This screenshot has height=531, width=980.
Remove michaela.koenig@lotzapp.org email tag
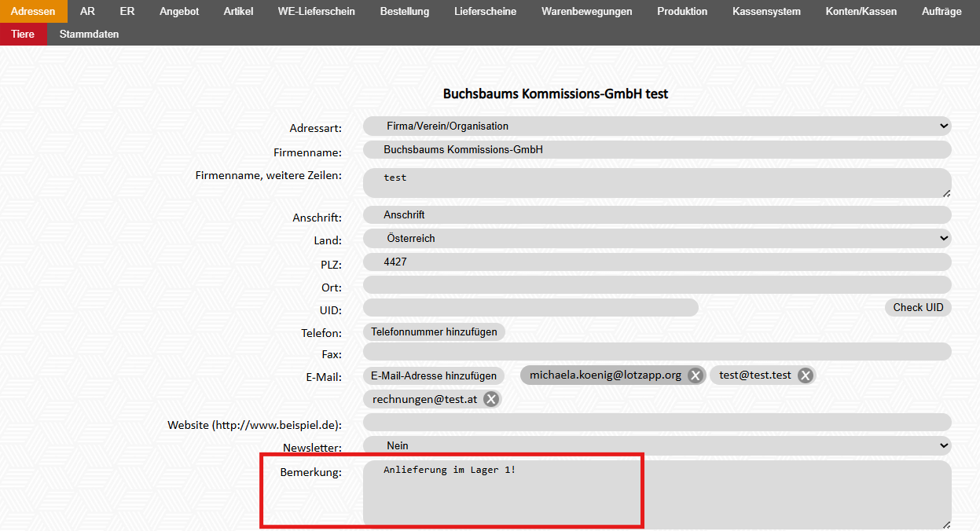(x=695, y=375)
